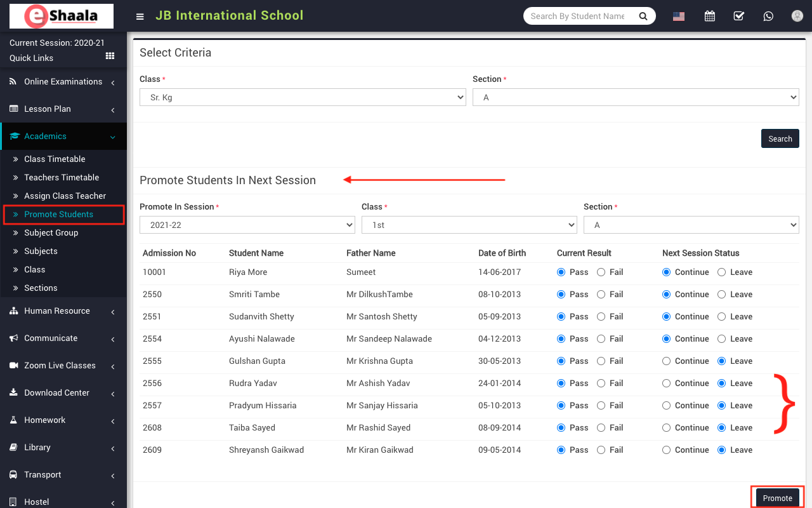Open the language flag selector
812x508 pixels.
679,17
